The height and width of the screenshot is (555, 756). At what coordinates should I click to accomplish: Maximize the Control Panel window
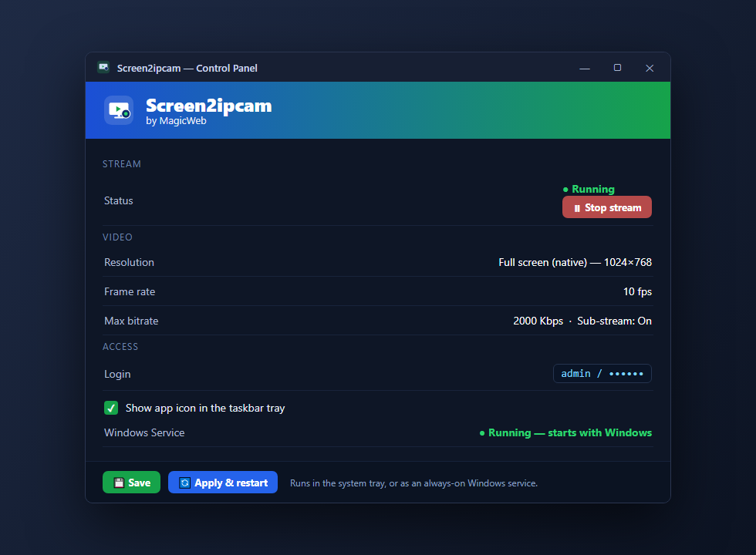[x=617, y=68]
